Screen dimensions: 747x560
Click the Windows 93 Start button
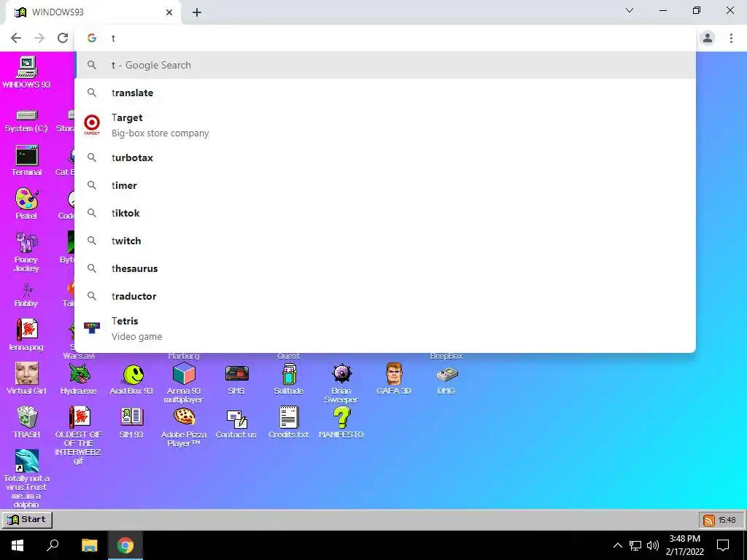27,519
